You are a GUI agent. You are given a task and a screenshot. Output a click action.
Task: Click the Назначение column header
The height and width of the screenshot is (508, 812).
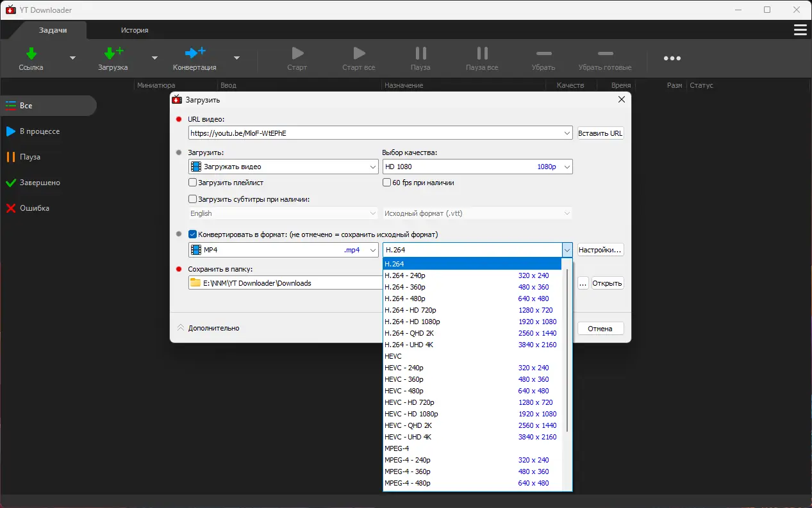click(x=404, y=85)
